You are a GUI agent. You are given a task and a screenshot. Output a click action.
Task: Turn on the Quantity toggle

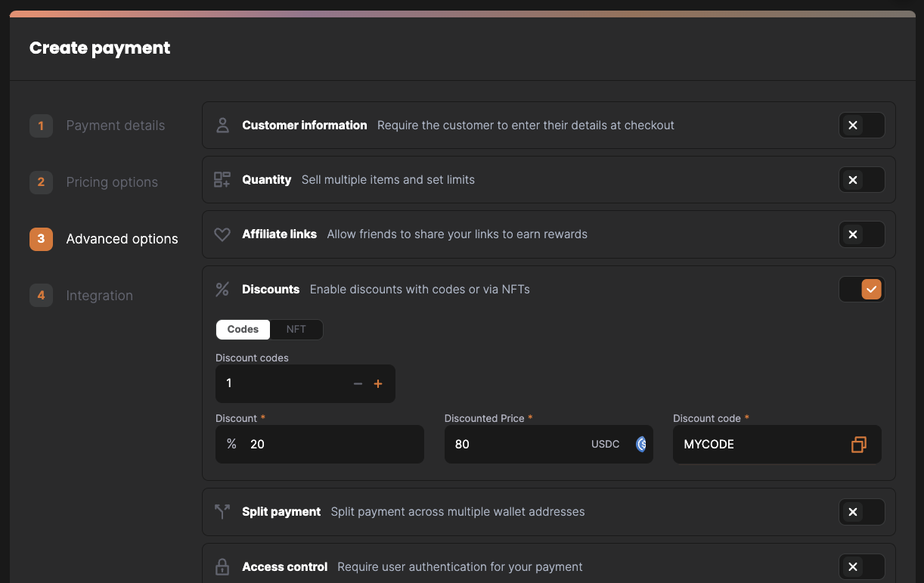click(x=861, y=180)
